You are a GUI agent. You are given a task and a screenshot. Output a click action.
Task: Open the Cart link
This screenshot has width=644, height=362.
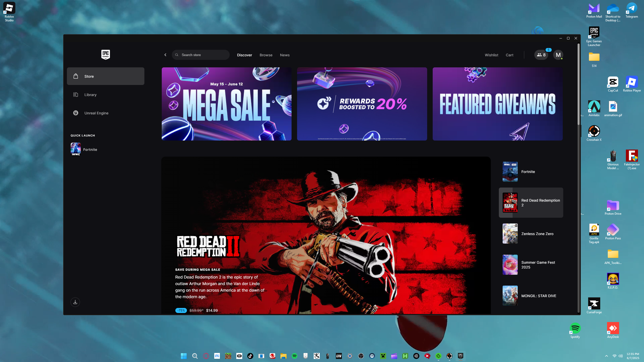click(x=509, y=55)
